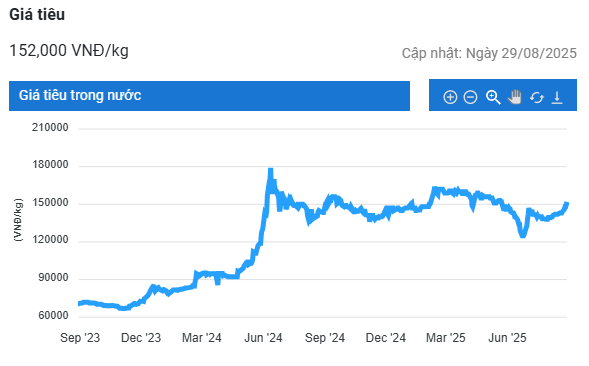
Task: Click the peak of the line near Jun '24
Action: 270,170
